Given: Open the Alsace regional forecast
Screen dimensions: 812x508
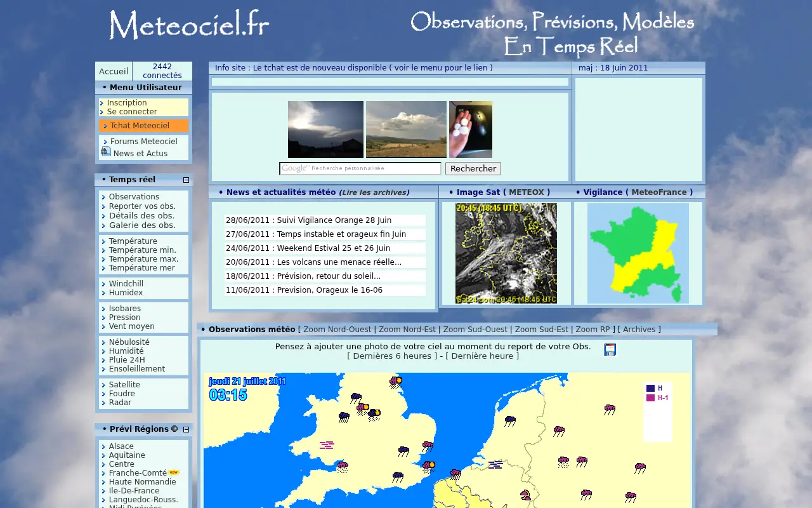Looking at the screenshot, I should click(121, 446).
